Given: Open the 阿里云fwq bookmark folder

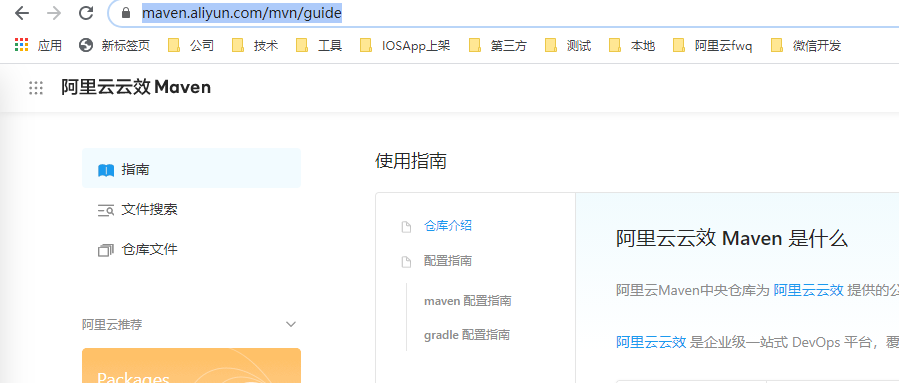Looking at the screenshot, I should tap(712, 45).
